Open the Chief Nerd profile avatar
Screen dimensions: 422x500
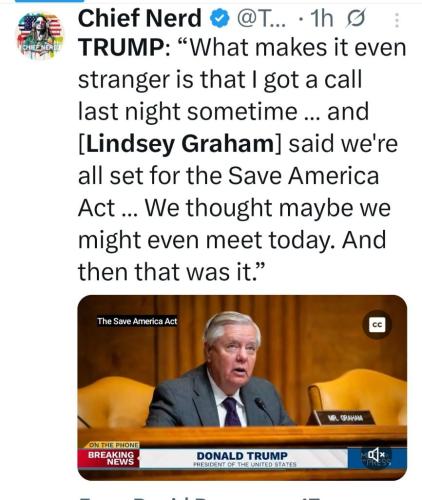coord(40,36)
